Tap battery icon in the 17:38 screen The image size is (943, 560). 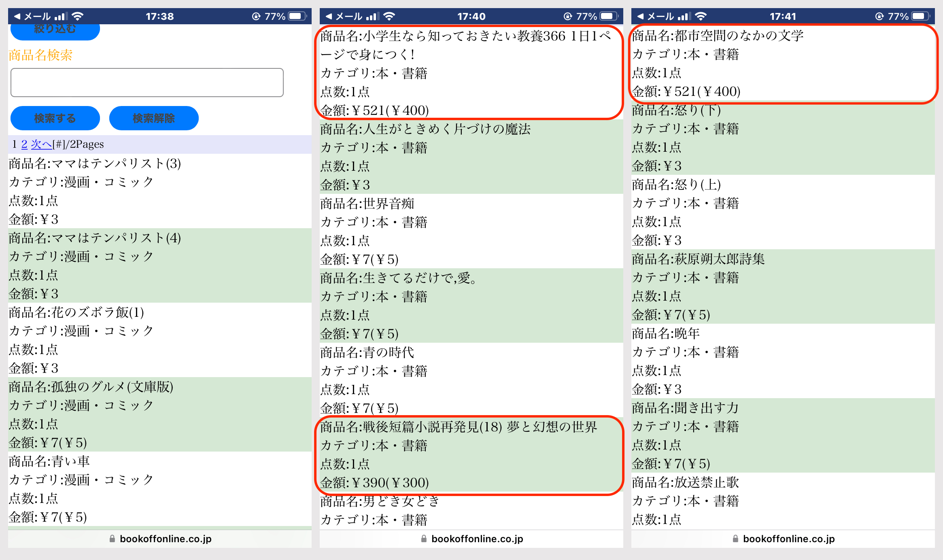(x=298, y=17)
